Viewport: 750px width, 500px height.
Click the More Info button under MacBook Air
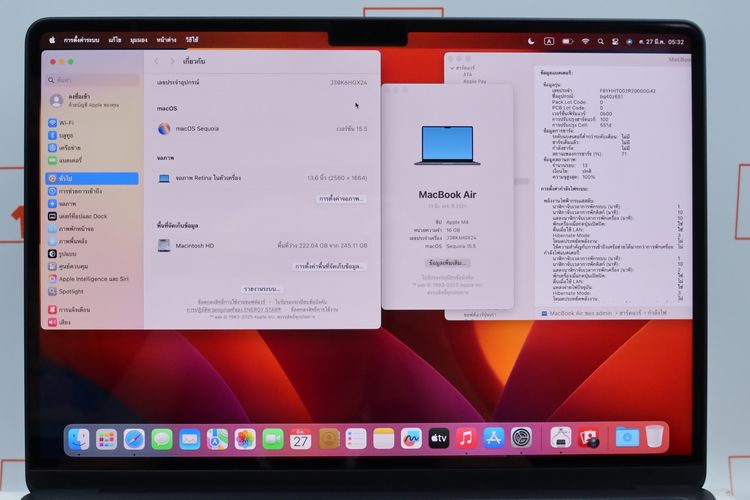tap(447, 263)
